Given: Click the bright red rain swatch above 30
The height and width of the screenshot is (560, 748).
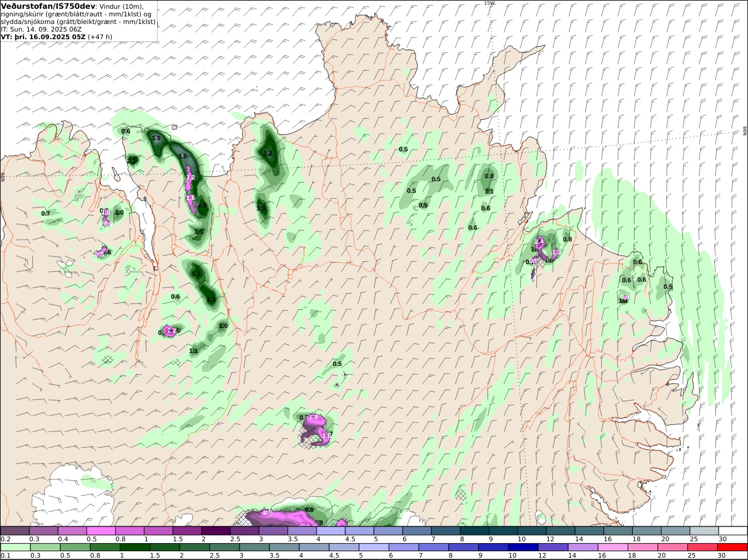Looking at the screenshot, I should [x=733, y=547].
